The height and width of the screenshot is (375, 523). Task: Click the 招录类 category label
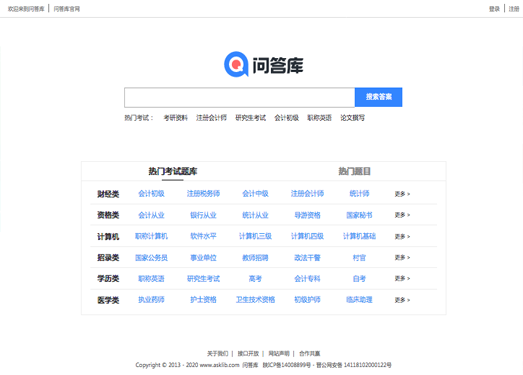(x=108, y=258)
